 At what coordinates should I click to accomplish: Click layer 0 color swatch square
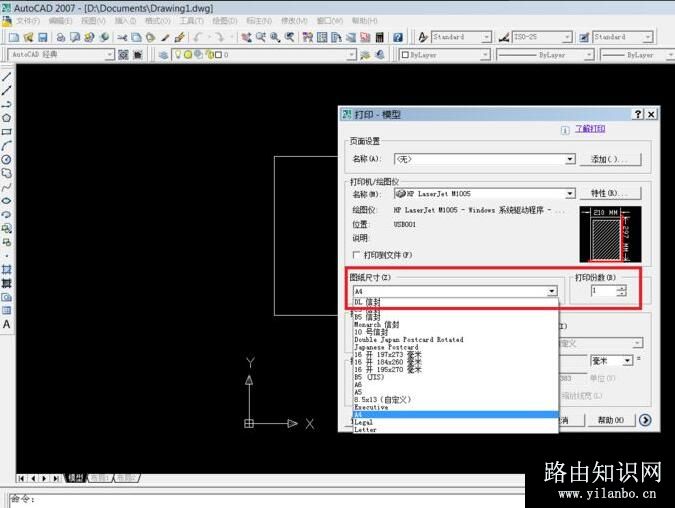pos(218,55)
